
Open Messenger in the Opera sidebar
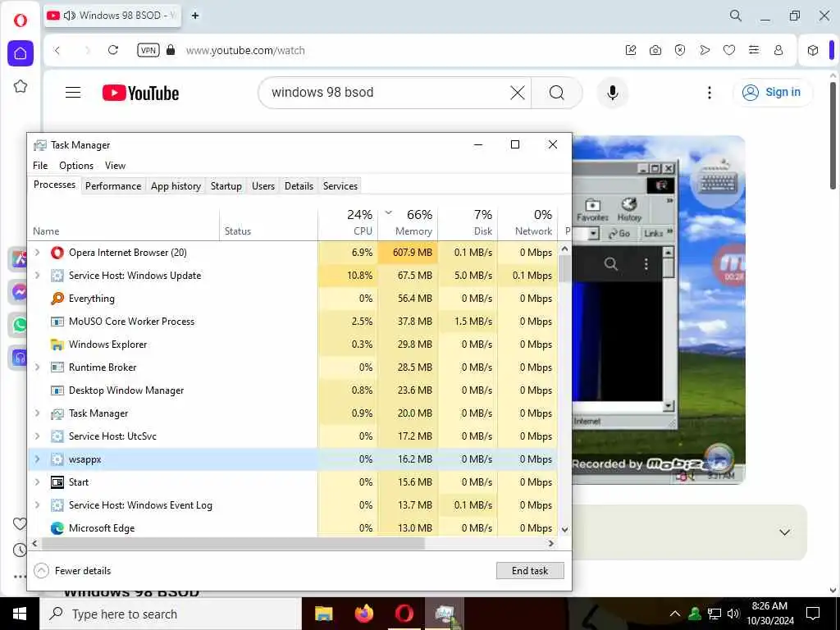point(21,293)
